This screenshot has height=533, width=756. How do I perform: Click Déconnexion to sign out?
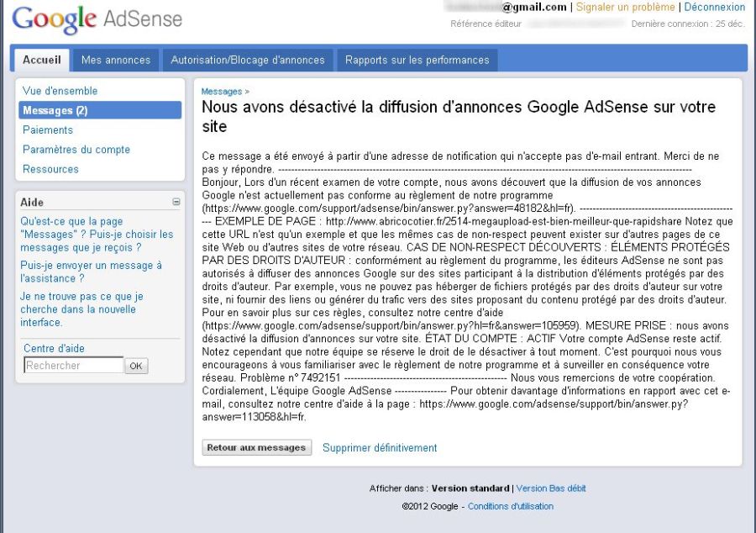click(714, 8)
